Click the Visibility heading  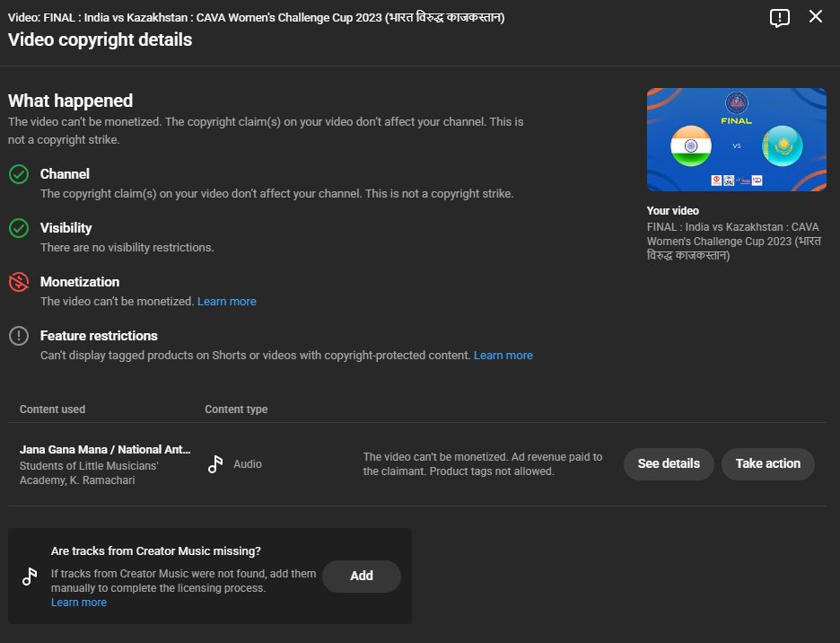coord(66,228)
